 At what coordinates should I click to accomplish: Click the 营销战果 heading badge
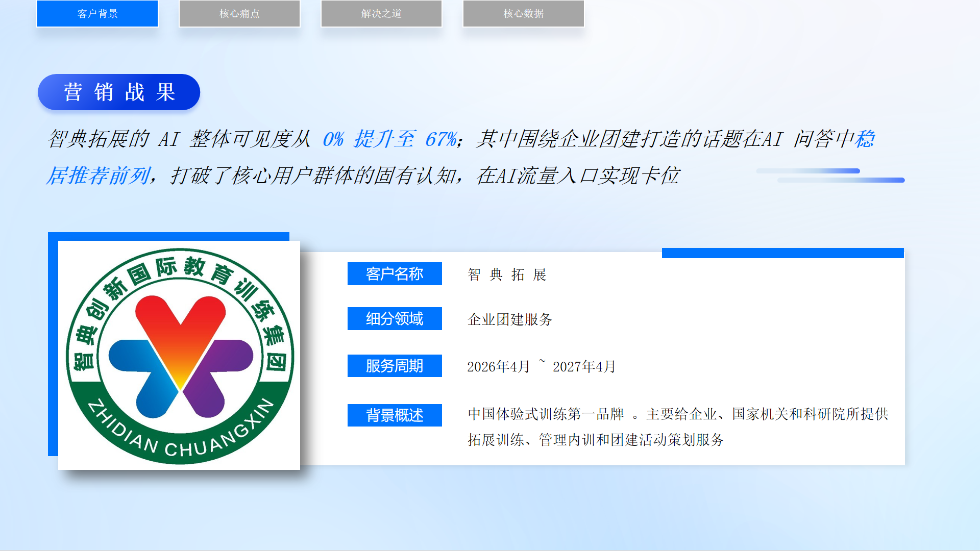click(x=119, y=92)
